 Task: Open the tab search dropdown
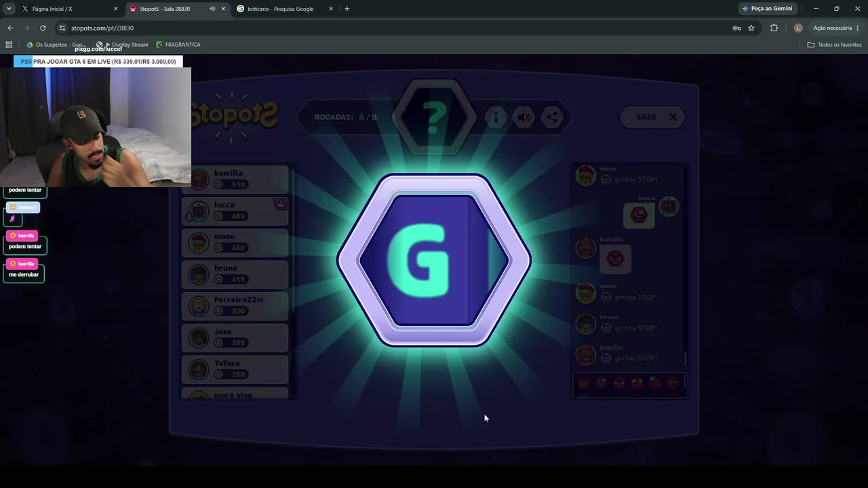(x=9, y=9)
